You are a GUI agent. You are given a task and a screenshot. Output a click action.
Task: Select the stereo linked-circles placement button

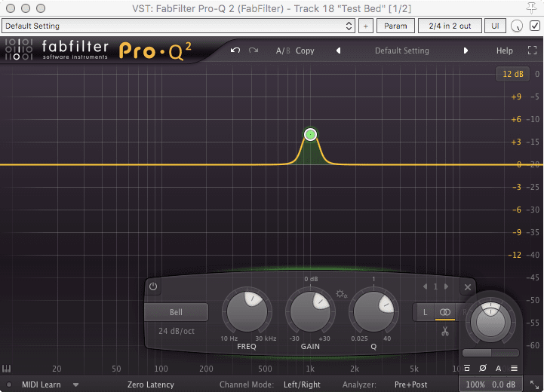(x=445, y=311)
